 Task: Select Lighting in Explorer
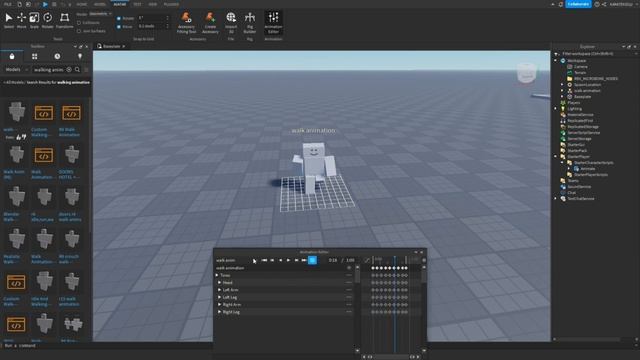(574, 109)
